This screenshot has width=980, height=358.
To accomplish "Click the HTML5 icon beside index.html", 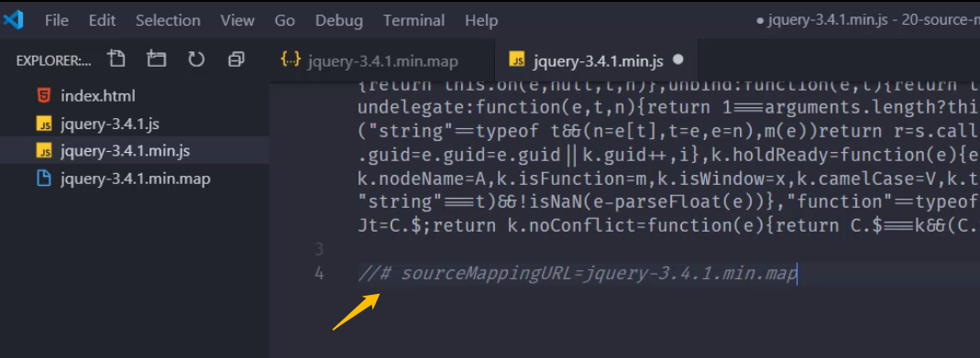I will [44, 96].
